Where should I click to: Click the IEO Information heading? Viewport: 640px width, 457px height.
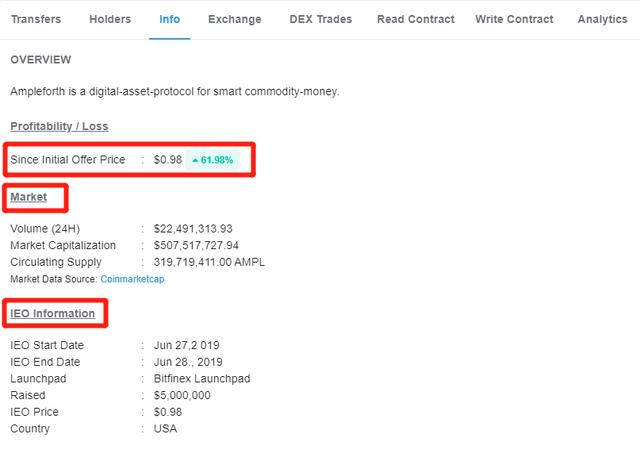pyautogui.click(x=53, y=313)
